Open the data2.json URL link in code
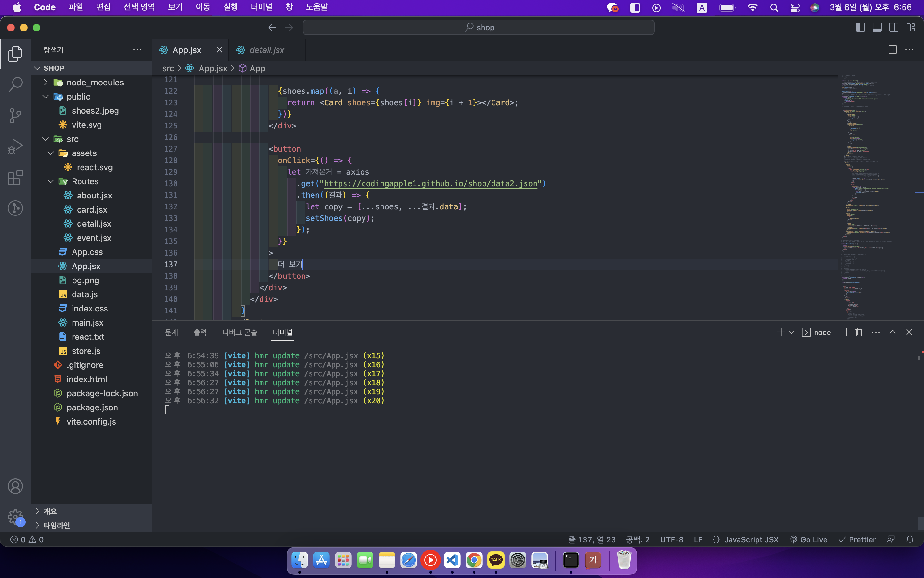Screen dimensions: 924x578 click(430, 183)
